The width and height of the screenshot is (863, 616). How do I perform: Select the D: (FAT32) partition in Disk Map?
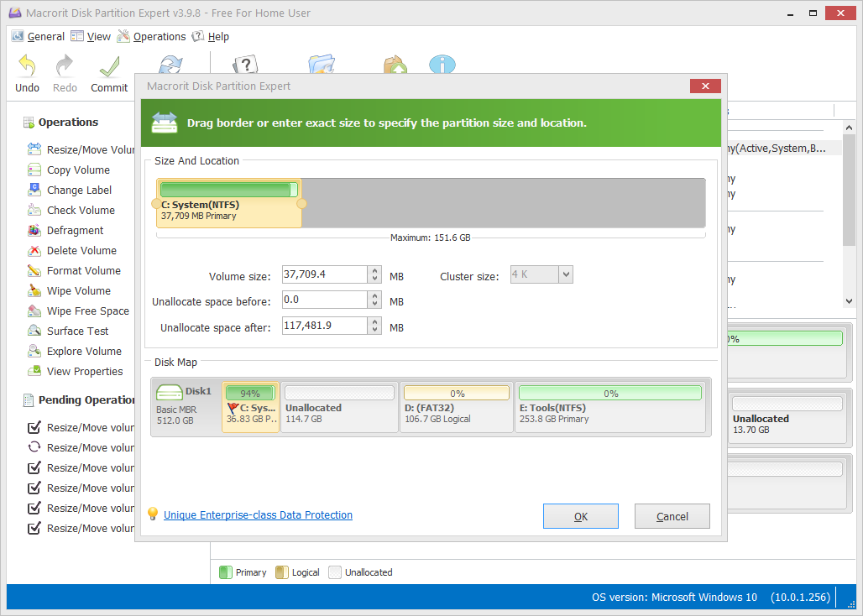coord(457,407)
